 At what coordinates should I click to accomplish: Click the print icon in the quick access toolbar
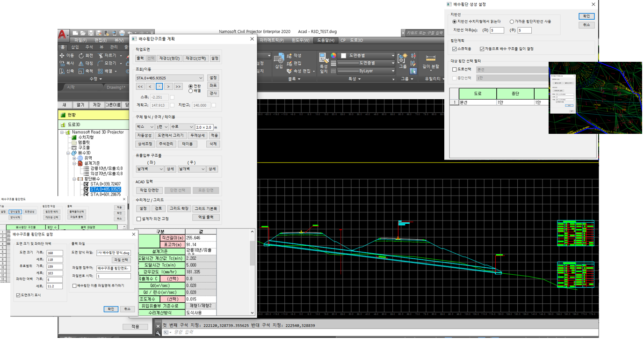122,33
